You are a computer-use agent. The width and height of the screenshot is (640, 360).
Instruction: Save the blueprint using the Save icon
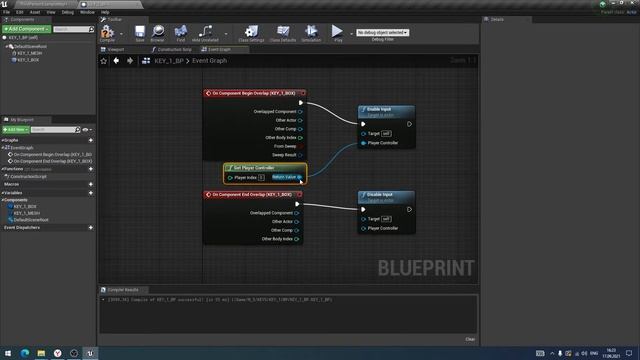point(140,33)
